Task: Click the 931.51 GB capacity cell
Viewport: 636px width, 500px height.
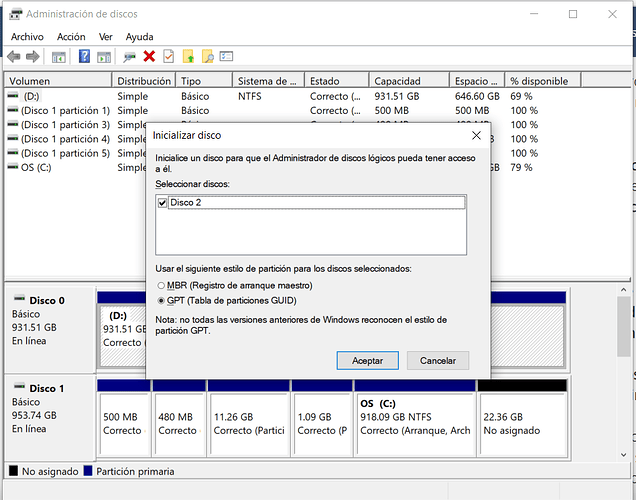Action: pos(397,96)
